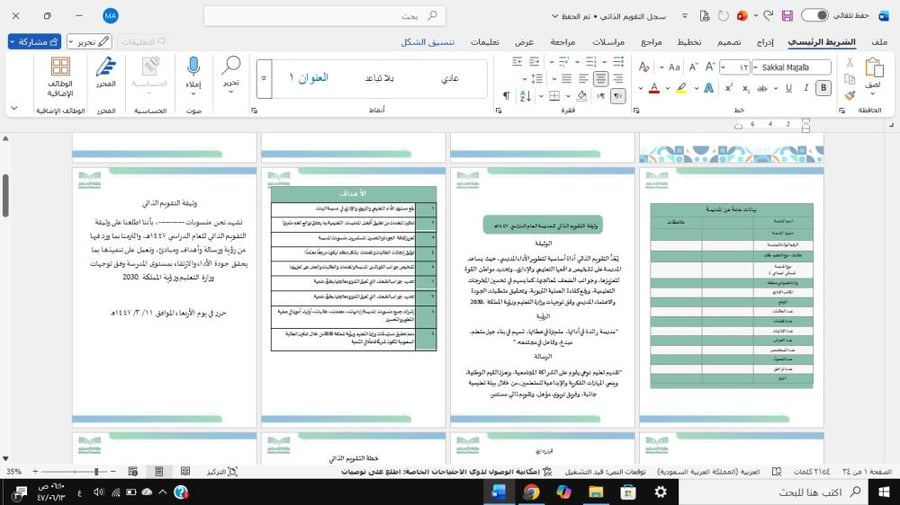Open the 'مراجعة' Review tab

562,42
